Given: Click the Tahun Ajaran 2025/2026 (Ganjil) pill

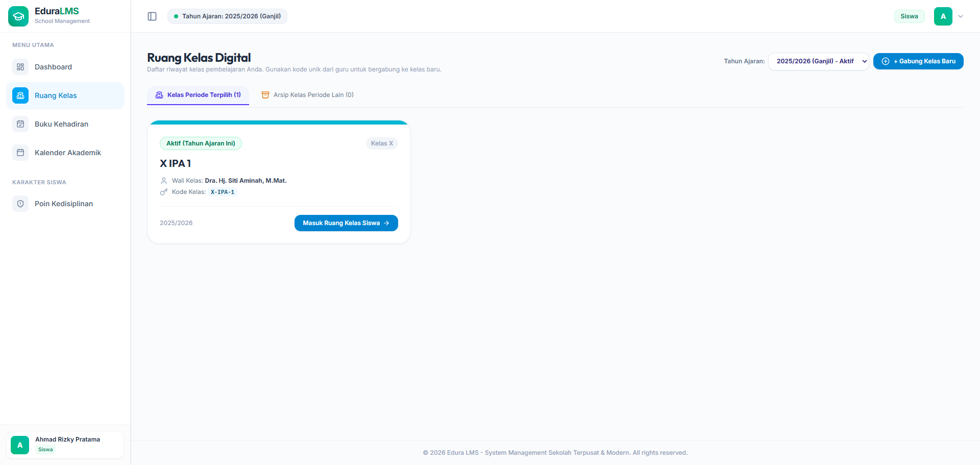Looking at the screenshot, I should [227, 16].
